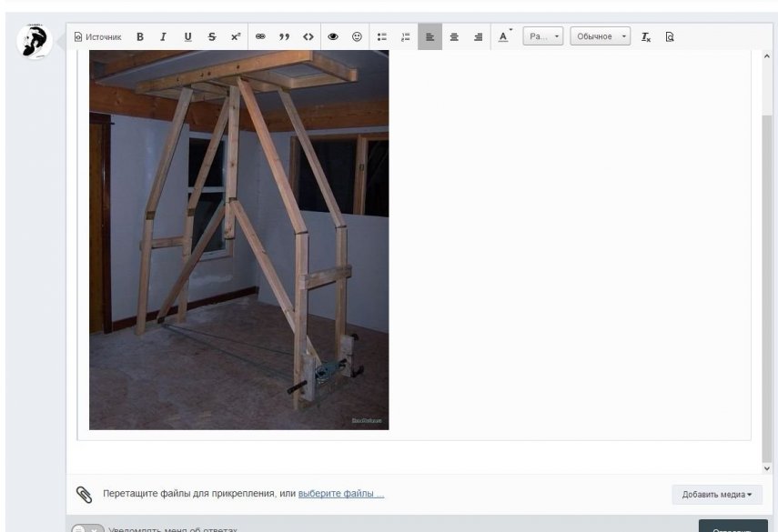Toggle the spoiler eye icon

pyautogui.click(x=333, y=37)
